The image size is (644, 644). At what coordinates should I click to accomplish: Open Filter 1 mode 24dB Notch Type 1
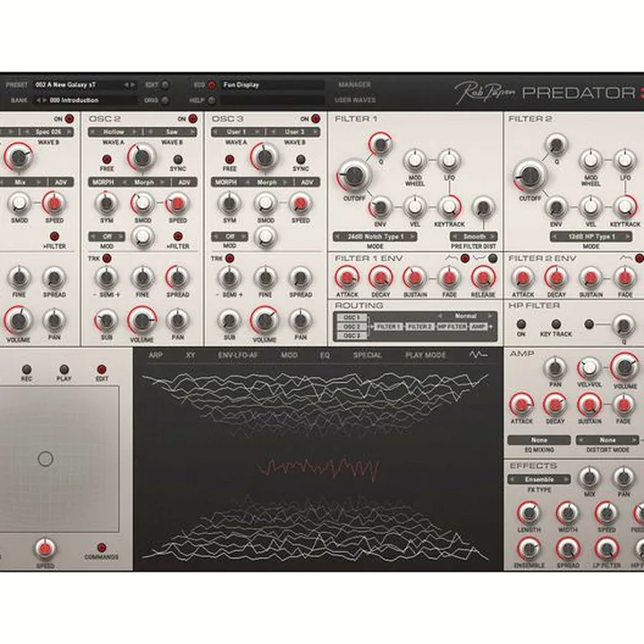click(x=375, y=236)
